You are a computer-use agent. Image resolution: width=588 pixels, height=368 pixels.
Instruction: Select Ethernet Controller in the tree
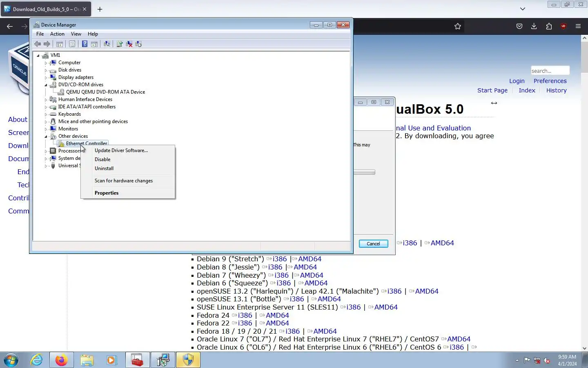point(87,144)
